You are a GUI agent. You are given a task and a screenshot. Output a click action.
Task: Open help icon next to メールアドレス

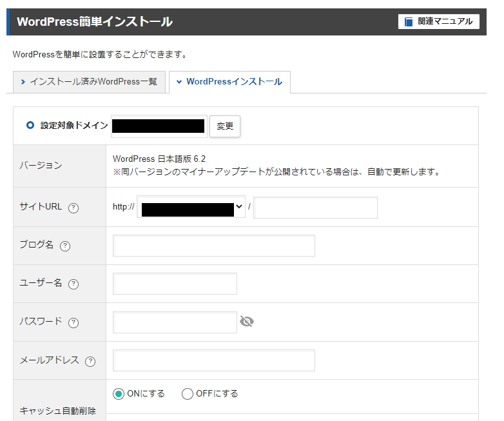click(x=90, y=362)
